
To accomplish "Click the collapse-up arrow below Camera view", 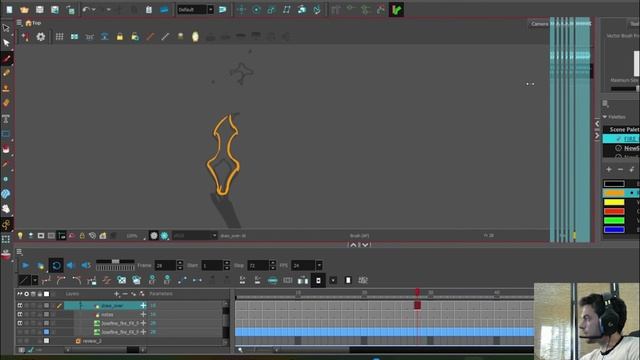I will tap(353, 245).
